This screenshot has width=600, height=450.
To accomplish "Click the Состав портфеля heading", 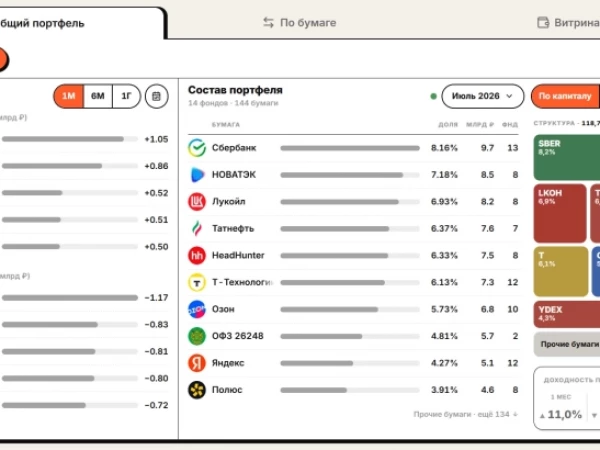I will pos(235,90).
